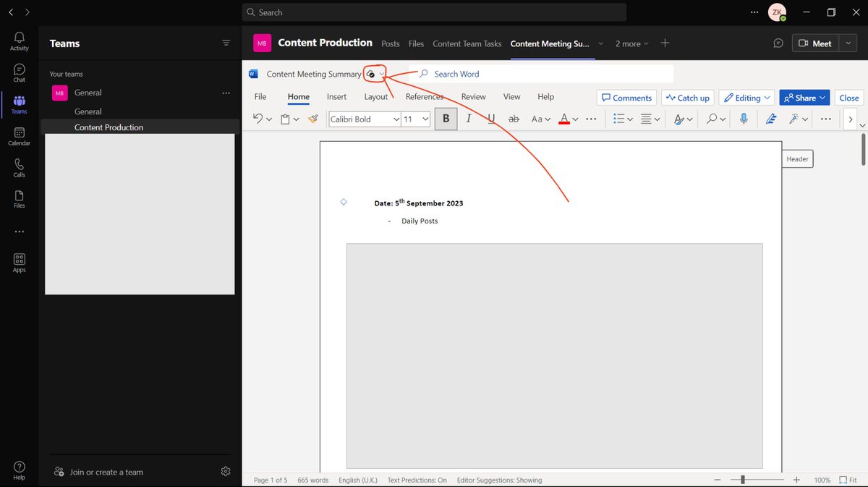Open manage teams settings gear
This screenshot has height=487, width=868.
(226, 472)
